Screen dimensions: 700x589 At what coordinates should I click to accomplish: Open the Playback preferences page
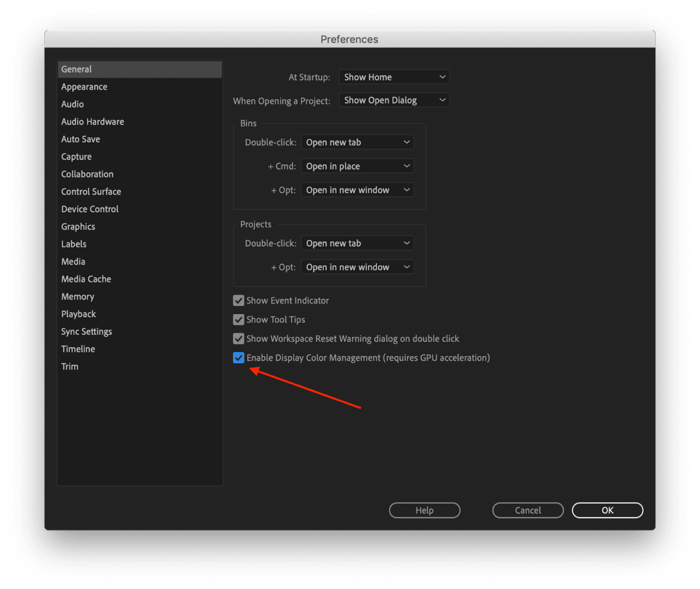78,314
